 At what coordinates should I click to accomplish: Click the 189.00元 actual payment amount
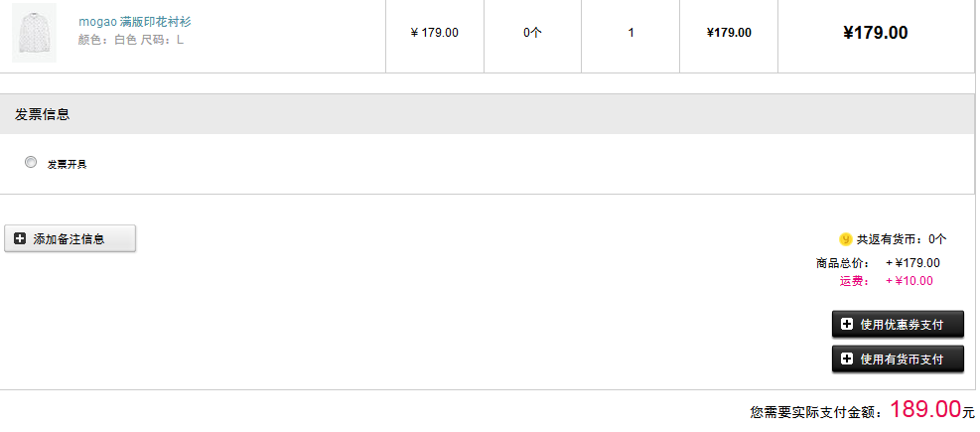pyautogui.click(x=932, y=410)
